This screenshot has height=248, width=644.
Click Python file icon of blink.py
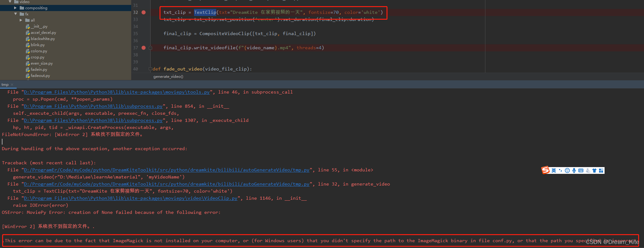28,45
